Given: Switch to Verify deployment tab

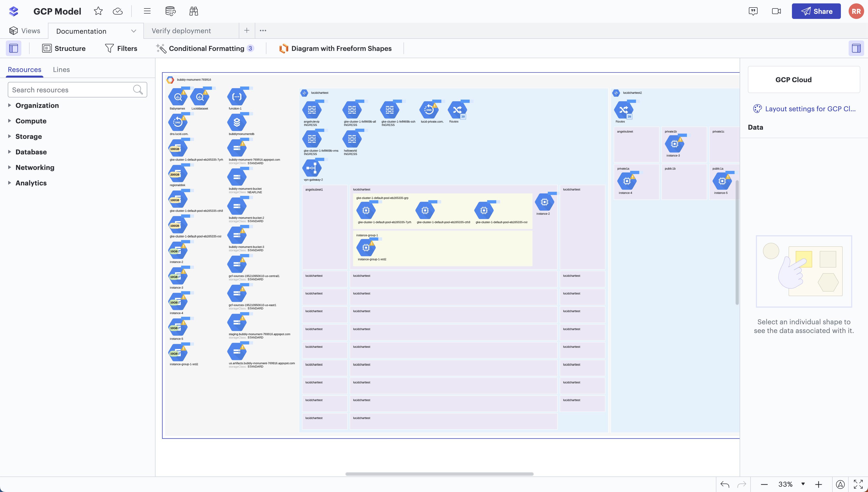Looking at the screenshot, I should 181,31.
